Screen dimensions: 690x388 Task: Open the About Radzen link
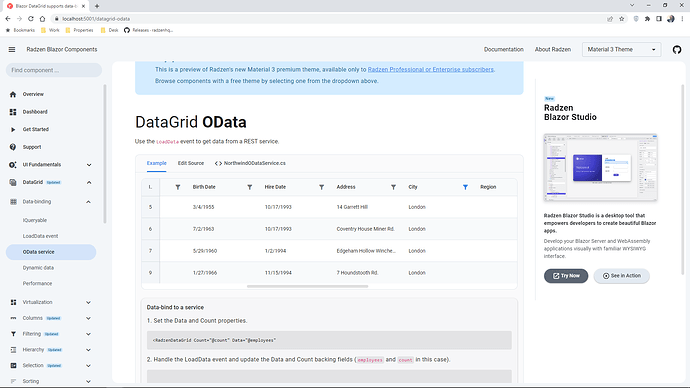pos(553,50)
